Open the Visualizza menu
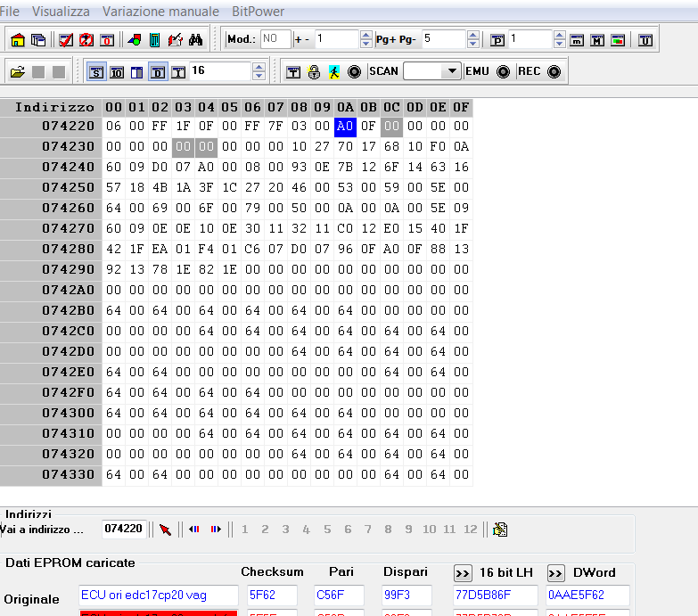 [x=61, y=12]
